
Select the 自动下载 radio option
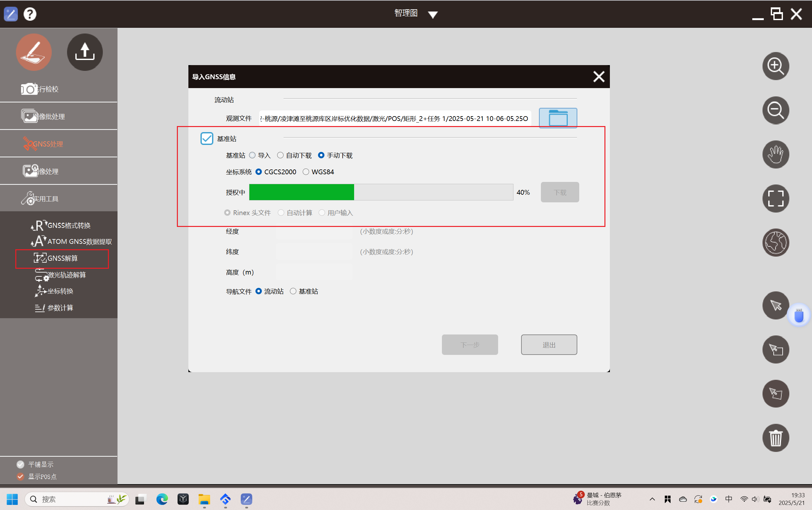[x=280, y=155]
